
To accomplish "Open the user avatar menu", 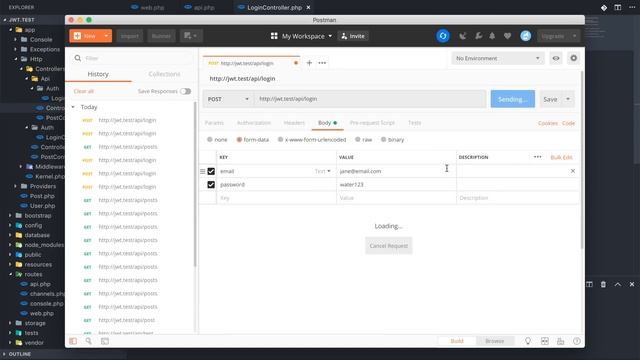I will pyautogui.click(x=526, y=36).
